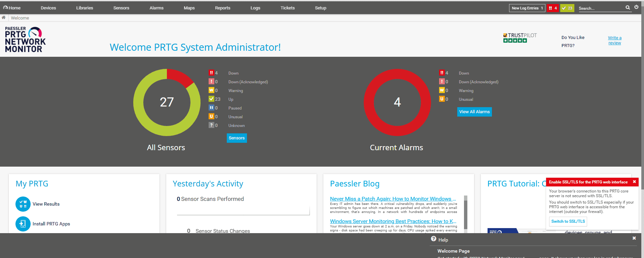Close the Enable SSL/TLS notification
Screen dimensions: 644x258
pyautogui.click(x=634, y=182)
